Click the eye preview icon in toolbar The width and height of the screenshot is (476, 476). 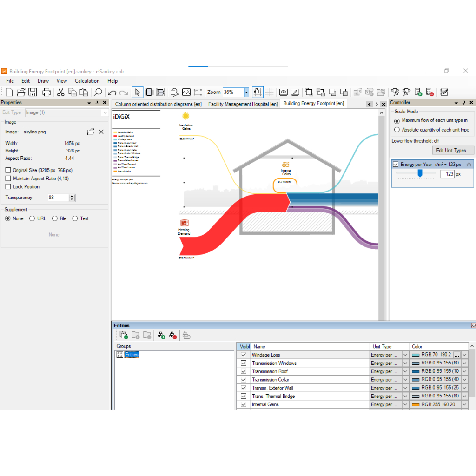(283, 92)
